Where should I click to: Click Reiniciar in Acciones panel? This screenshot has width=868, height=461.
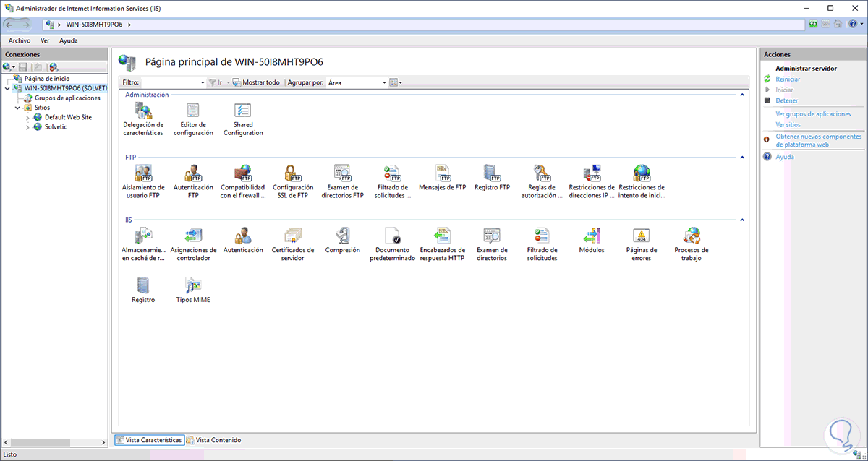tap(788, 79)
